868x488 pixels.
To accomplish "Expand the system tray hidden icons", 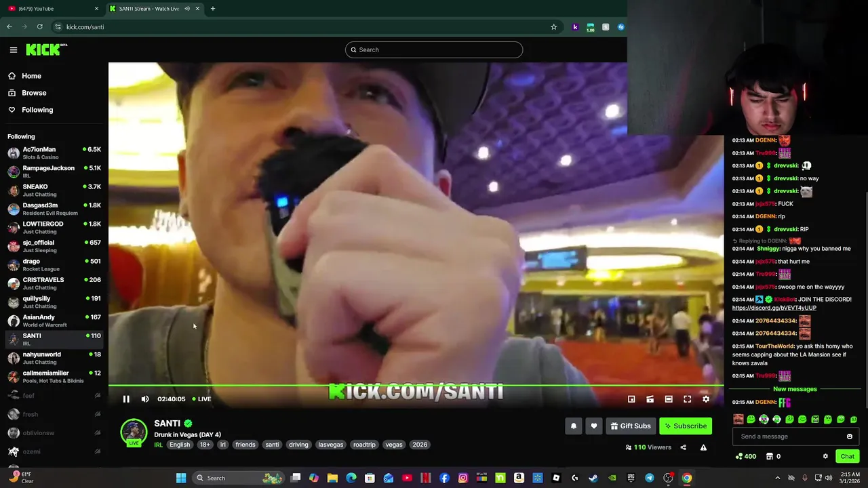I will coord(778,478).
